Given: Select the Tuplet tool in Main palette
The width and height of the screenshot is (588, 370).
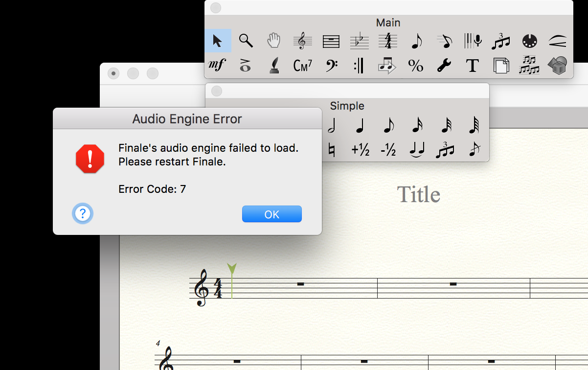Looking at the screenshot, I should 500,41.
